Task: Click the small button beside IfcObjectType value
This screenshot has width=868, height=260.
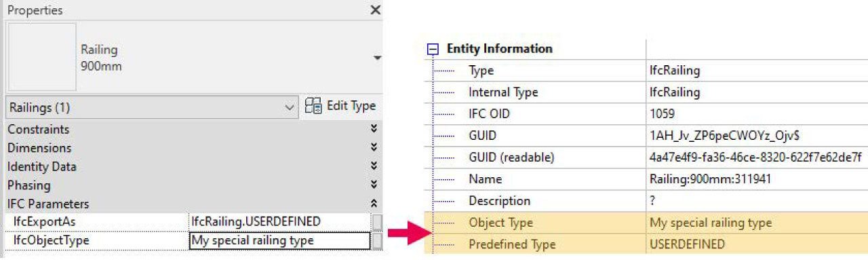Action: (x=377, y=240)
